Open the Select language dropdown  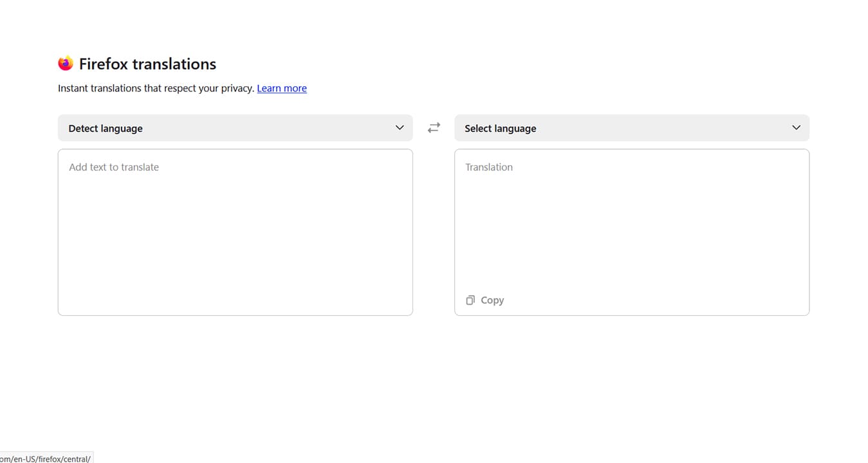click(632, 128)
